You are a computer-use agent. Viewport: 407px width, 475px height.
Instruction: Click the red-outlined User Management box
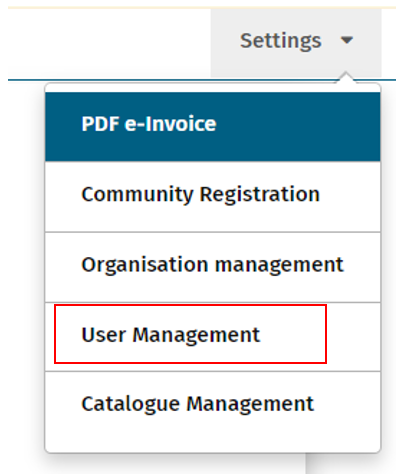point(190,334)
